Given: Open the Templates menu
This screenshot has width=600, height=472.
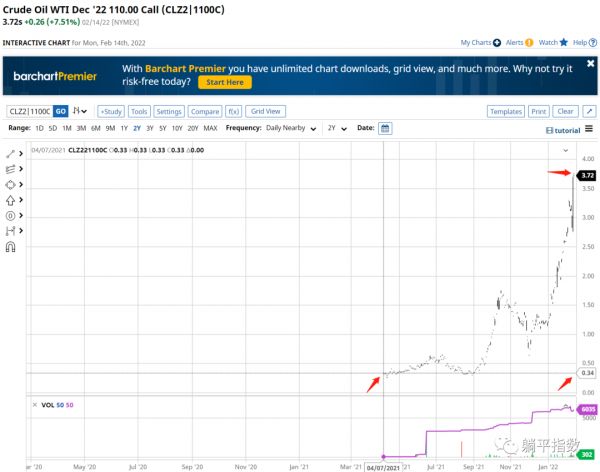Looking at the screenshot, I should [505, 111].
